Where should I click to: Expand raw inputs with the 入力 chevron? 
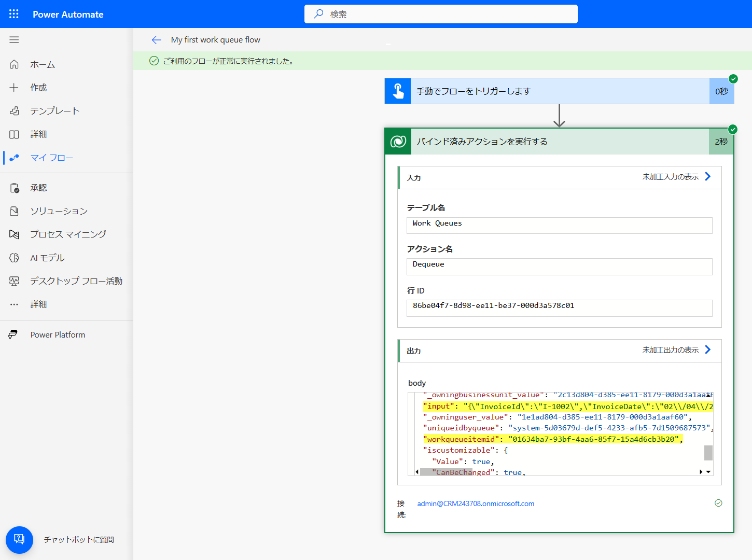point(708,177)
